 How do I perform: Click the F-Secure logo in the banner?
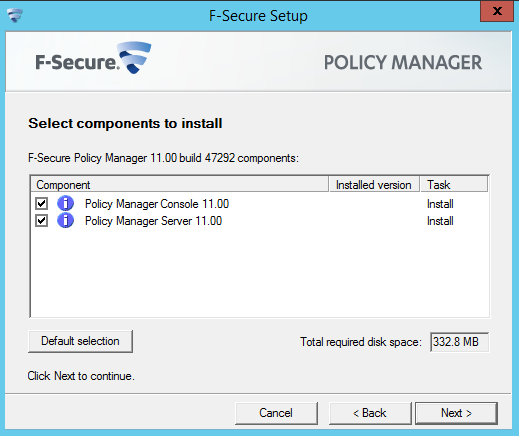point(93,58)
